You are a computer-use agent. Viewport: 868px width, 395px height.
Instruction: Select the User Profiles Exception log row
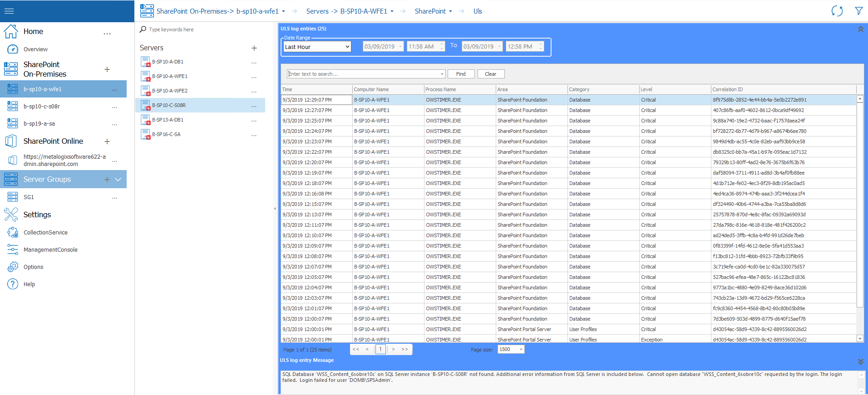point(568,339)
